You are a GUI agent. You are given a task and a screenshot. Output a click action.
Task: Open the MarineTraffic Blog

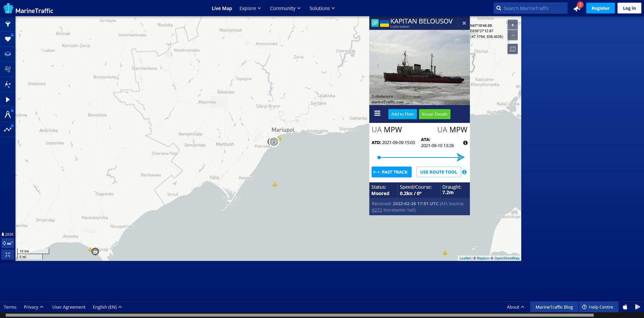pos(554,307)
